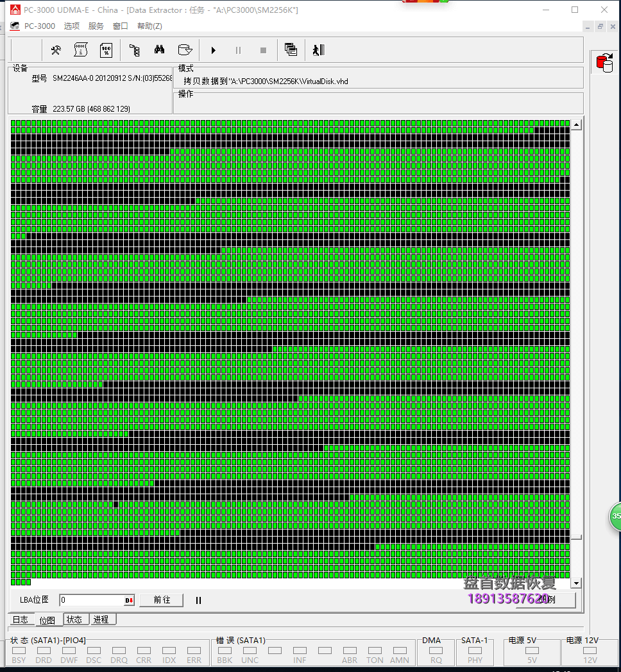Click the bitmap vertical scrollbar thumb
The width and height of the screenshot is (621, 672).
[577, 537]
